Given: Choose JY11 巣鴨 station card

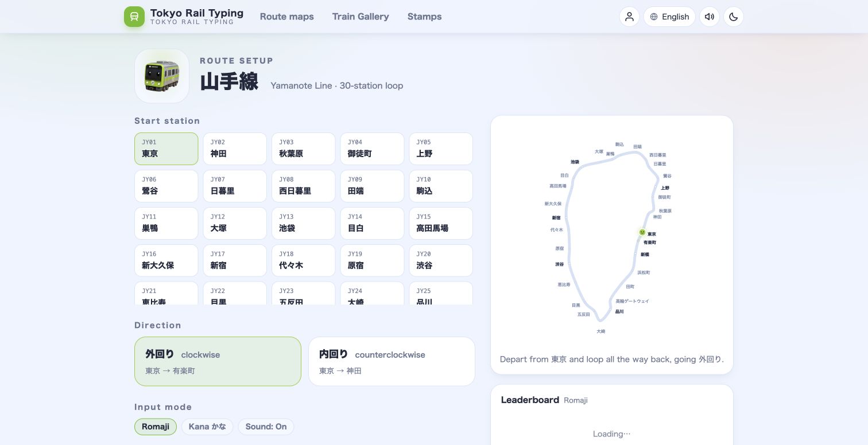Looking at the screenshot, I should 166,224.
